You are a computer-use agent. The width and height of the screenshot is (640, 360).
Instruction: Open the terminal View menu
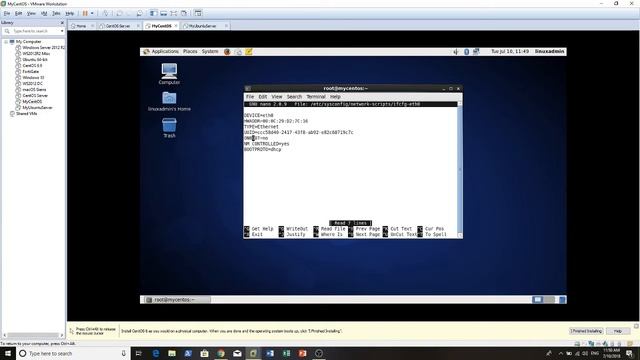point(277,97)
